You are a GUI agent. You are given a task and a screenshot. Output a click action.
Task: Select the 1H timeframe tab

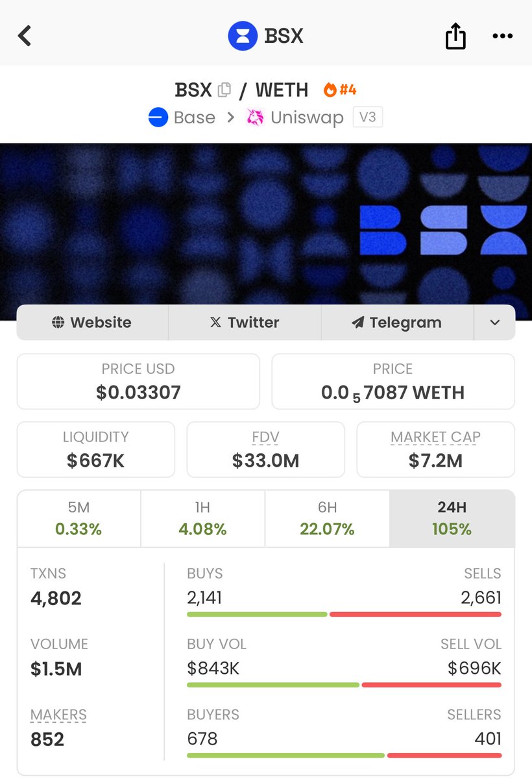[202, 519]
